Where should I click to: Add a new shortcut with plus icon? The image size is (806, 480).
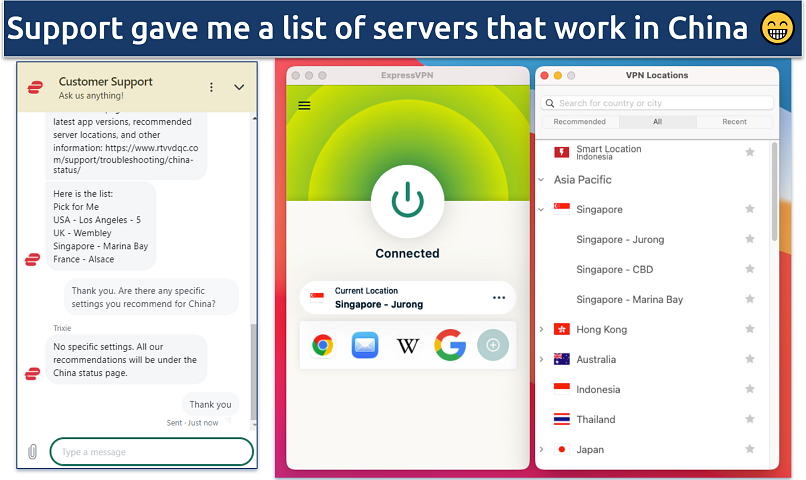click(492, 345)
